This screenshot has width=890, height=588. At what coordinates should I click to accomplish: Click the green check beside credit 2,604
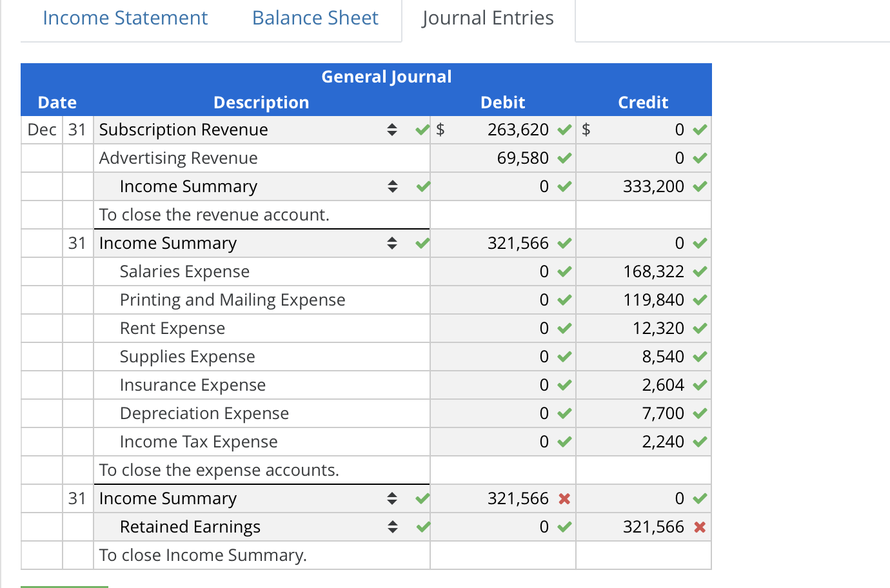coord(700,385)
